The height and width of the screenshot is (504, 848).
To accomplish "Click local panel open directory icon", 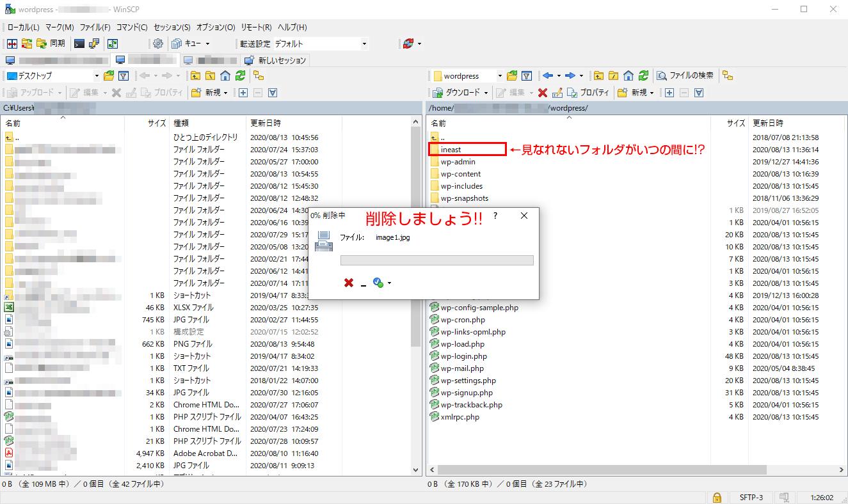I will pyautogui.click(x=109, y=75).
